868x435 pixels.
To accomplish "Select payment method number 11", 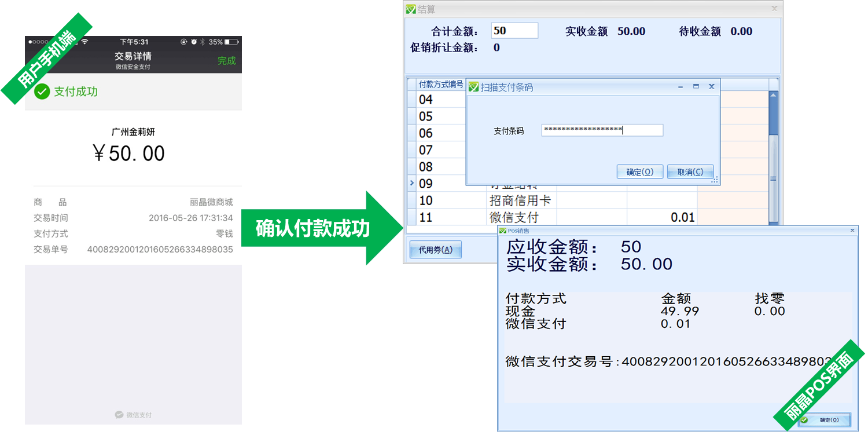I will [451, 217].
